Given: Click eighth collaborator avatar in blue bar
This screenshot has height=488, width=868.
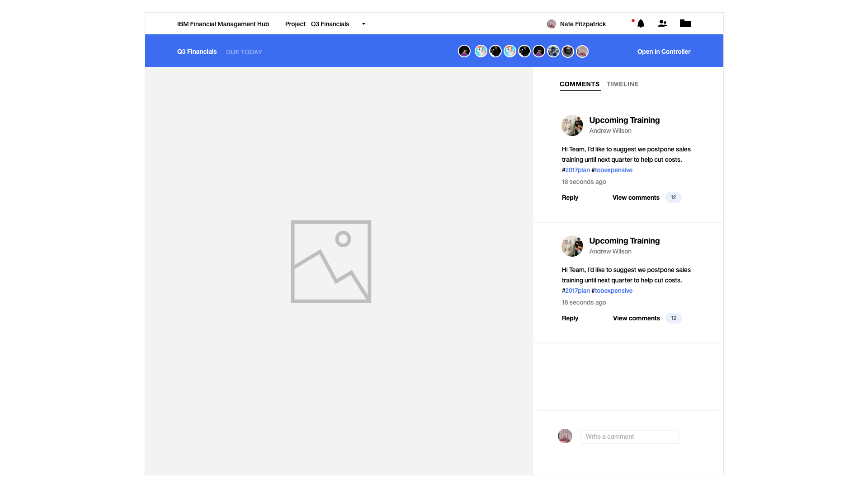Looking at the screenshot, I should (x=568, y=51).
